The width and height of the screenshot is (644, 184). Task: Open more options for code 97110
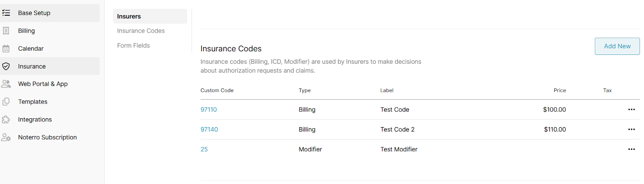tap(631, 109)
